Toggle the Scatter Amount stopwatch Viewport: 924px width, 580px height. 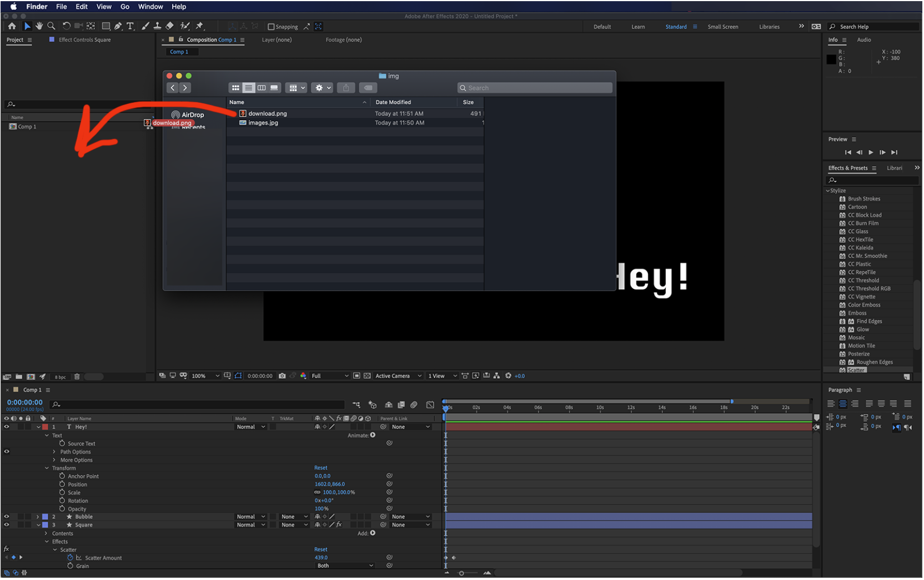[x=71, y=558]
